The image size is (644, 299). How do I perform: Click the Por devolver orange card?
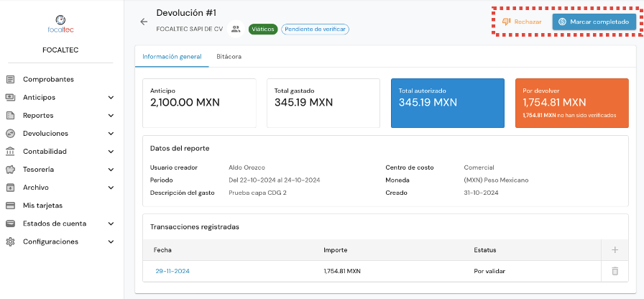[x=571, y=103]
